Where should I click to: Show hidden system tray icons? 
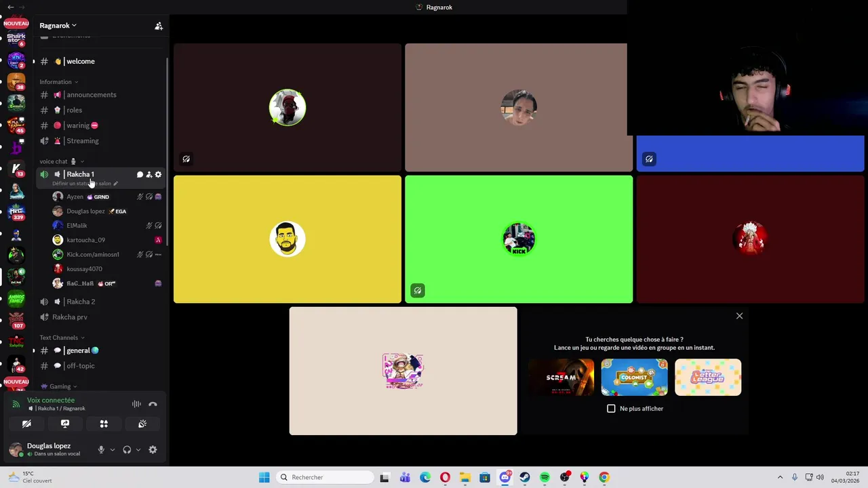pos(780,477)
